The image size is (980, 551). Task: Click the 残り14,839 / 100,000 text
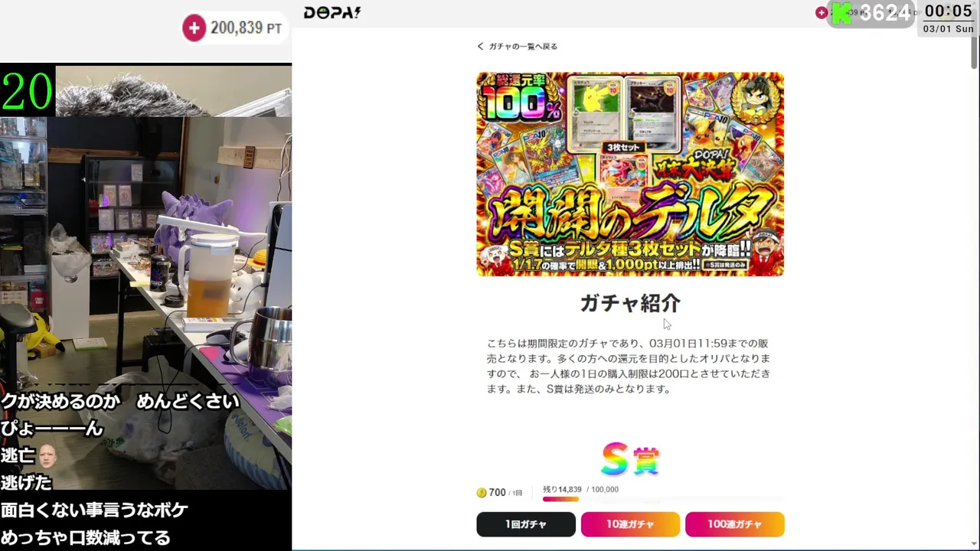click(x=580, y=489)
